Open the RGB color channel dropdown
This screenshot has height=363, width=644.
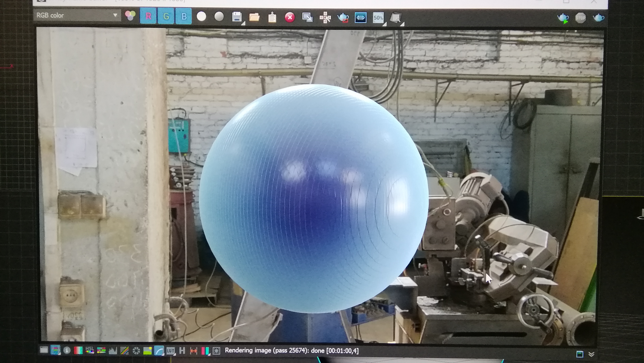click(x=77, y=15)
